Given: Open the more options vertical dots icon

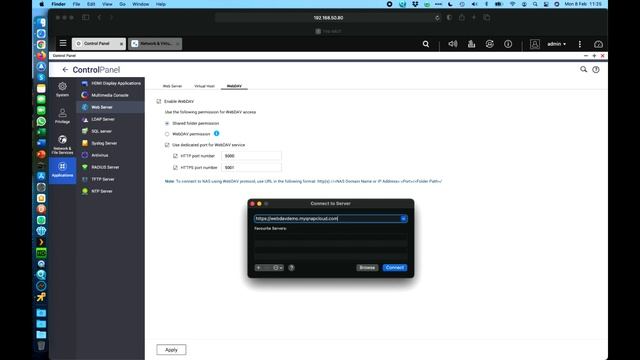Looking at the screenshot, I should click(x=580, y=44).
